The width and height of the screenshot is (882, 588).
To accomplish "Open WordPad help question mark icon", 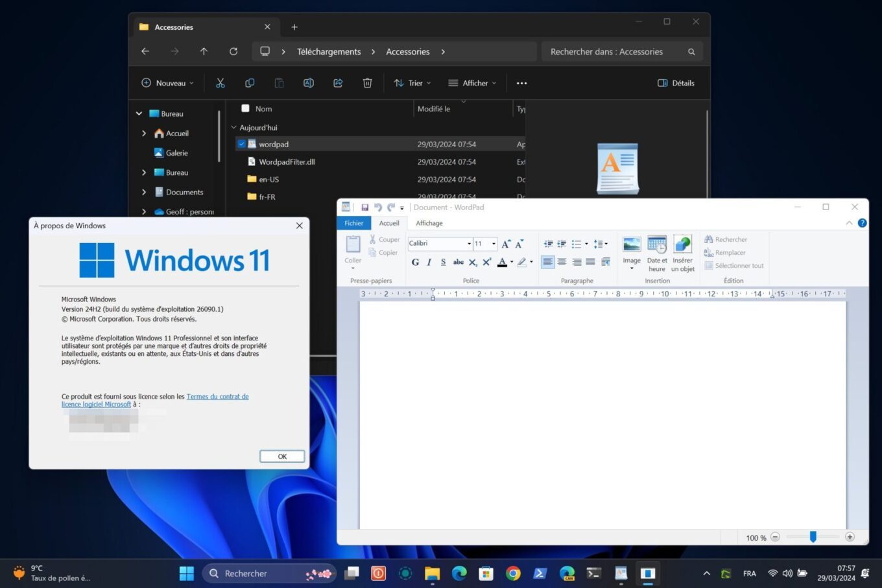I will (x=862, y=223).
